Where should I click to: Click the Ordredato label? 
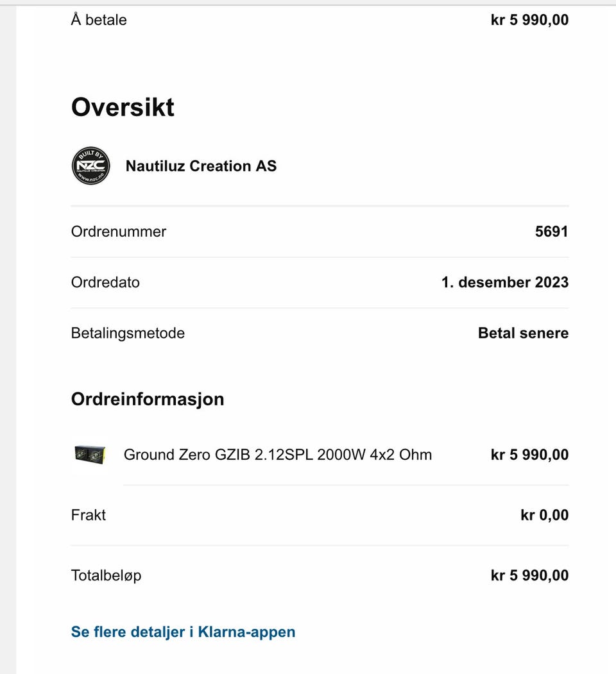point(105,282)
